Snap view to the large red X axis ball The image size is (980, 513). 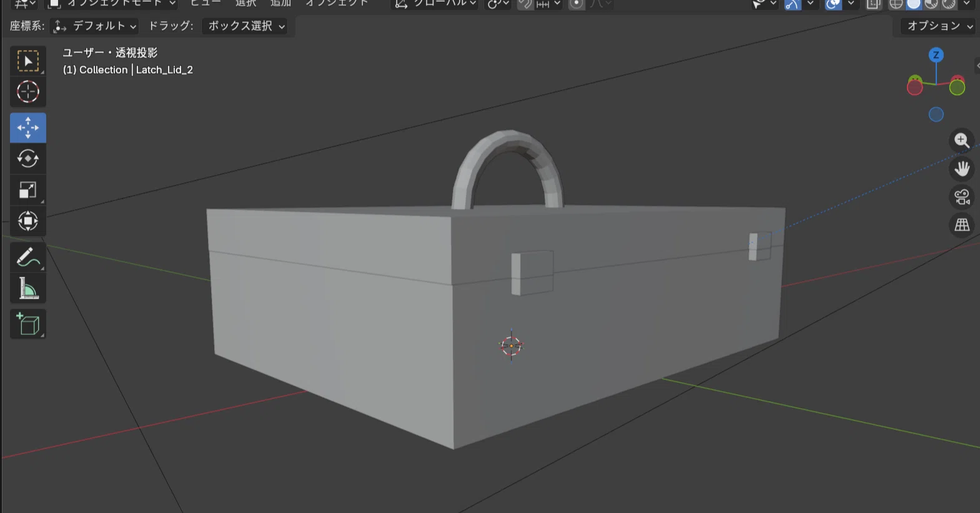[915, 87]
